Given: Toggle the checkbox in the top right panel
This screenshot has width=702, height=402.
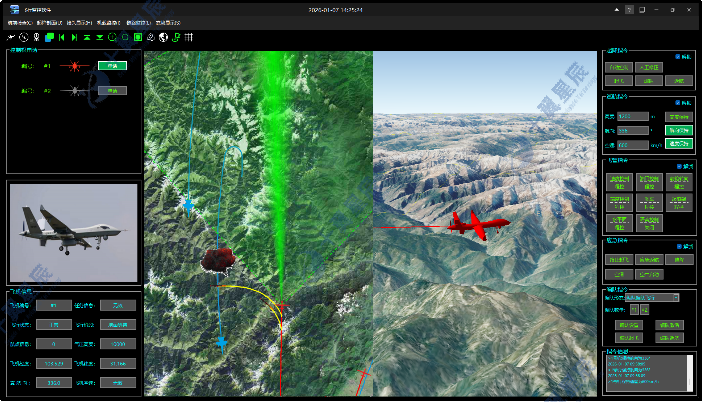Looking at the screenshot, I should click(x=677, y=56).
